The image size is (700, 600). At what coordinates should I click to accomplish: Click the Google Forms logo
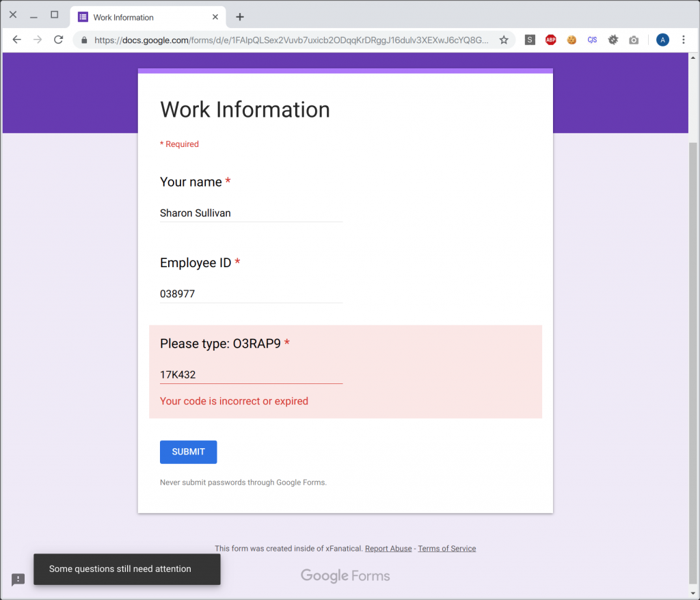[345, 575]
